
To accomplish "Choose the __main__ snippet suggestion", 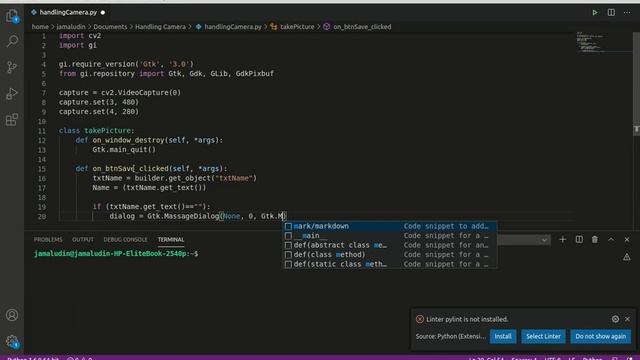I will (390, 236).
